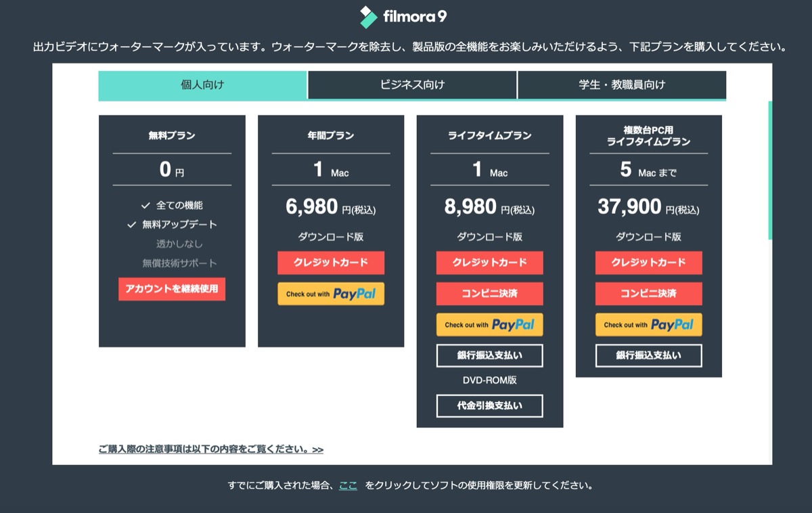Check out the 37,900円 plan with PayPal
The height and width of the screenshot is (513, 812).
[x=649, y=325]
